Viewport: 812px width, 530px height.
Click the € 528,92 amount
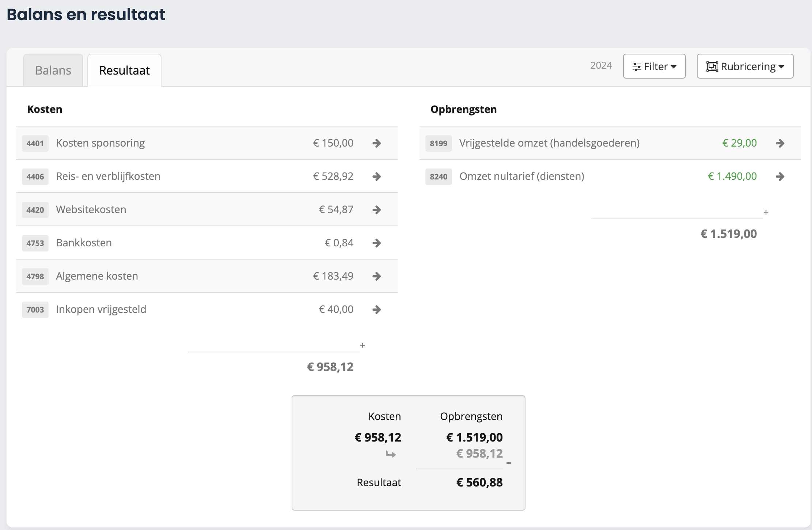click(x=333, y=176)
